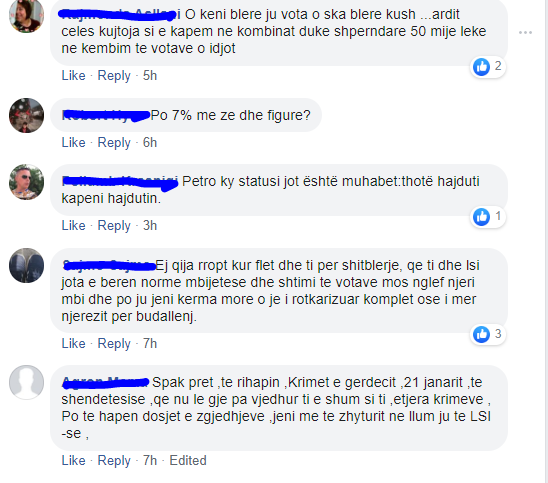This screenshot has height=483, width=548.
Task: Open avatar beside the '7% me ze' comment
Action: pyautogui.click(x=26, y=115)
